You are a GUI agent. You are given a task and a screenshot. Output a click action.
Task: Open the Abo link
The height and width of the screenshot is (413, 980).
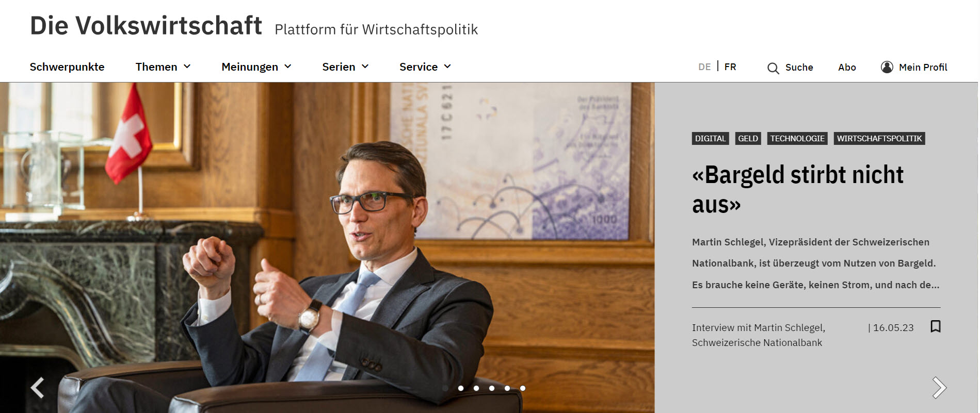(x=847, y=68)
